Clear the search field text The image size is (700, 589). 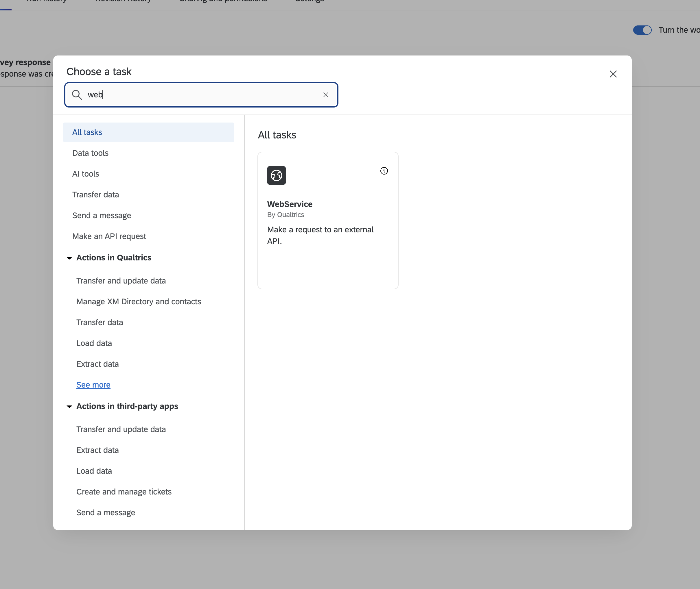click(325, 95)
